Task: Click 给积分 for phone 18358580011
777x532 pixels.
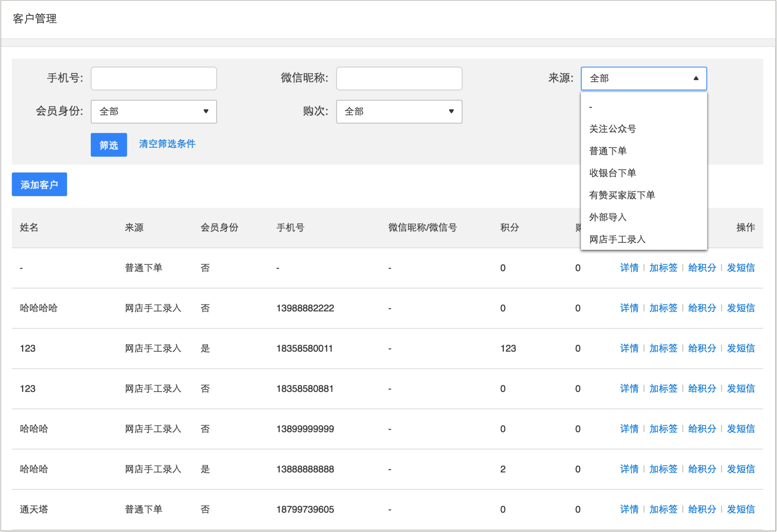Action: click(x=702, y=348)
